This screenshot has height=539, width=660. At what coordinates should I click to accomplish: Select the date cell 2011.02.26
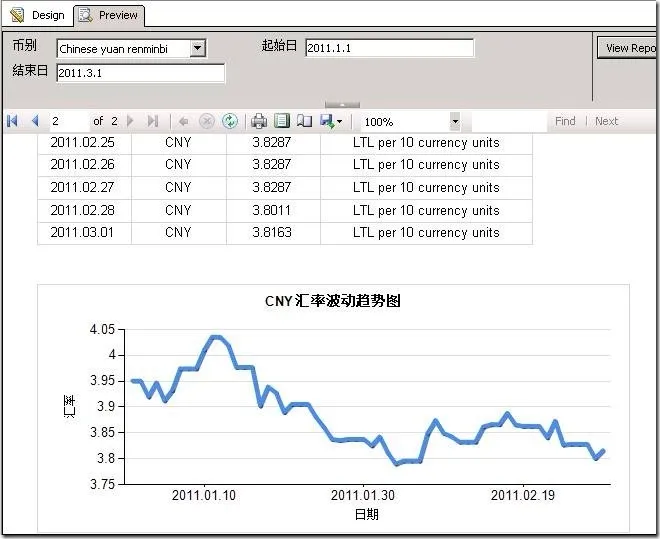tap(82, 164)
